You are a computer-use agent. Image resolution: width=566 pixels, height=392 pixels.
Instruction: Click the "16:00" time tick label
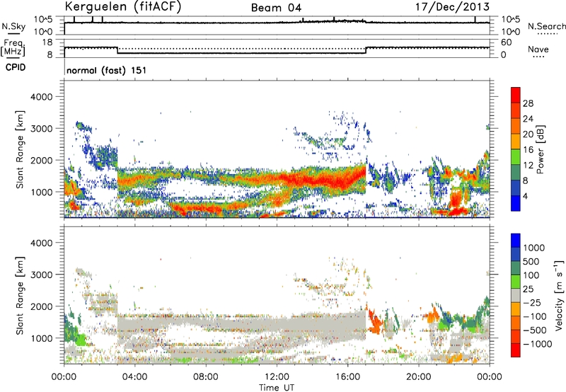pos(347,377)
